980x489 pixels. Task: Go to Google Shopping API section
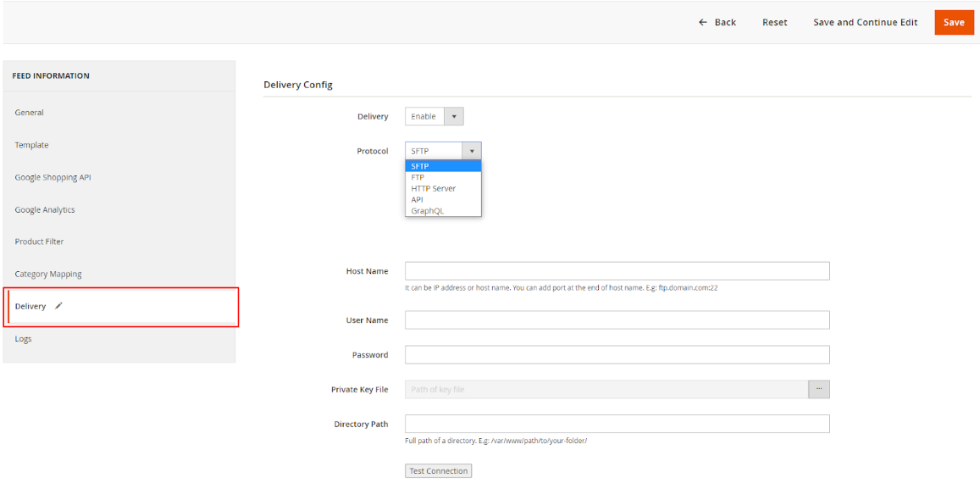pos(53,178)
